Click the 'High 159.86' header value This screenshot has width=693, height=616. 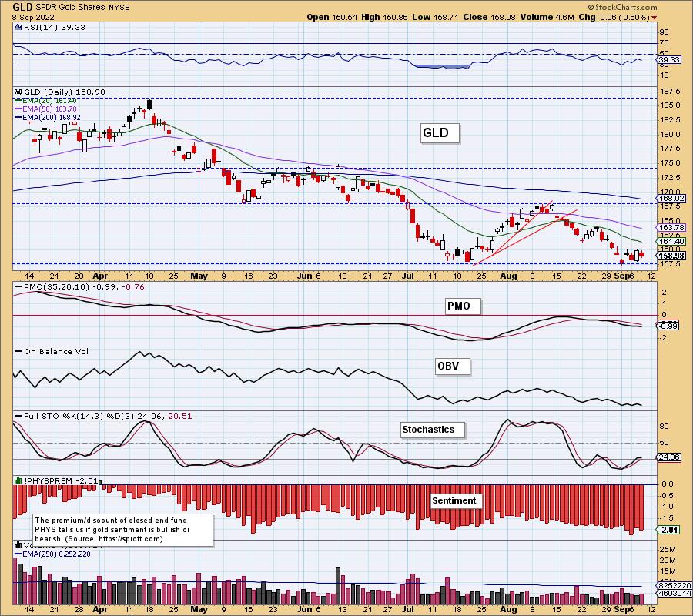click(384, 17)
